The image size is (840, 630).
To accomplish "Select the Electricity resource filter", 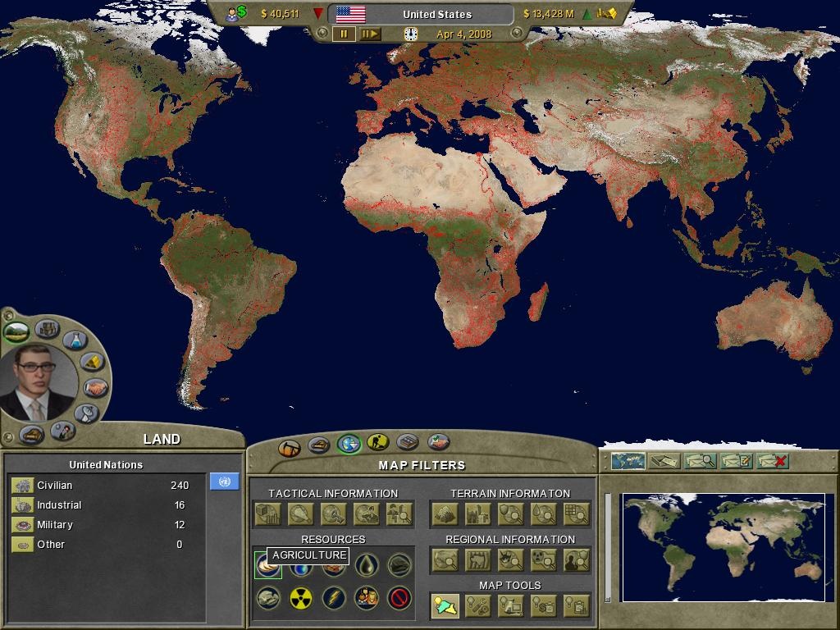I will pos(332,597).
